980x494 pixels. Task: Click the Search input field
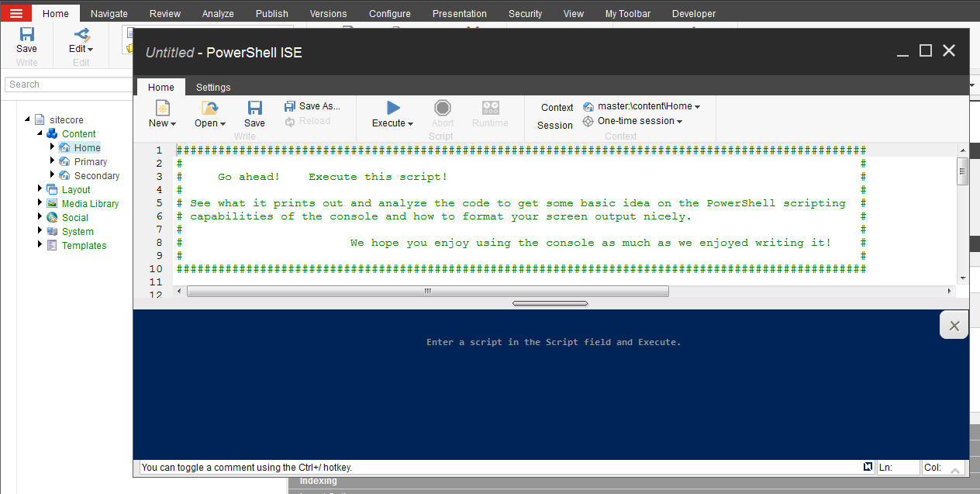pos(68,85)
